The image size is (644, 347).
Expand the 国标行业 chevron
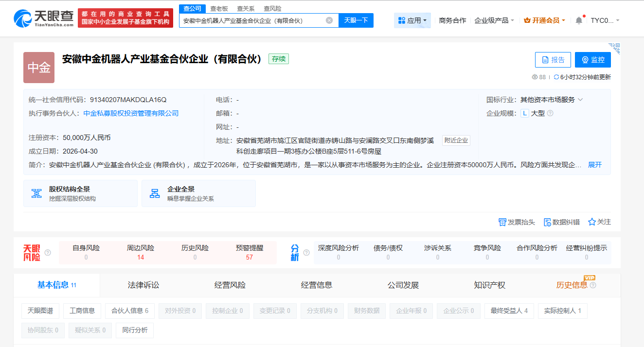click(580, 100)
